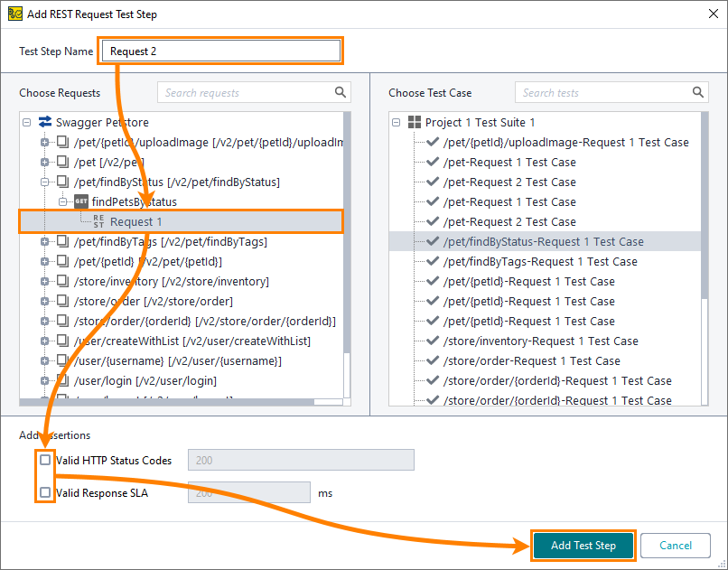Click the Swagger Petstore service icon
This screenshot has width=728, height=570.
click(x=45, y=122)
